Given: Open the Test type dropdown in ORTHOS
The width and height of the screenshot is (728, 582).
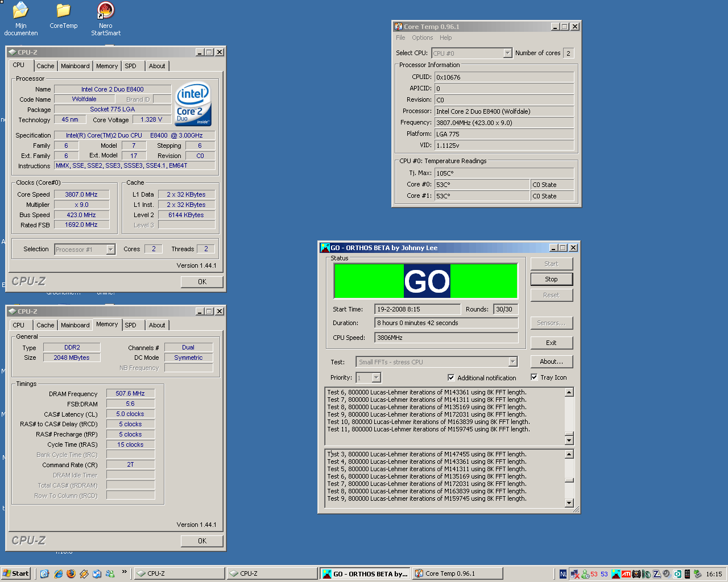Looking at the screenshot, I should [x=512, y=362].
